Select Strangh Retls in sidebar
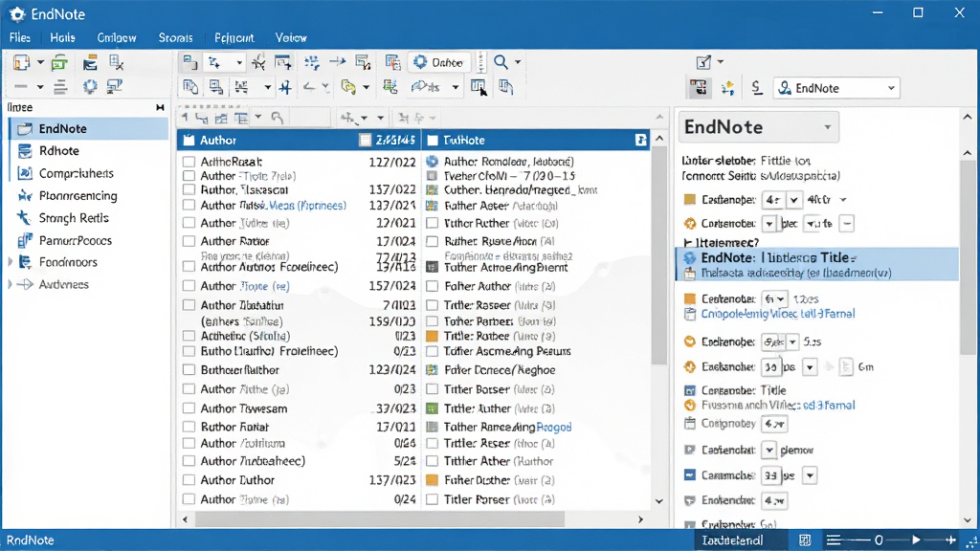The image size is (980, 551). pyautogui.click(x=74, y=218)
